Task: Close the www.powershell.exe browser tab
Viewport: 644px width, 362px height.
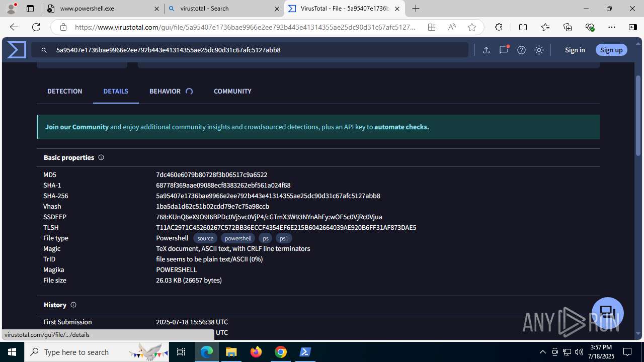Action: pos(156,9)
